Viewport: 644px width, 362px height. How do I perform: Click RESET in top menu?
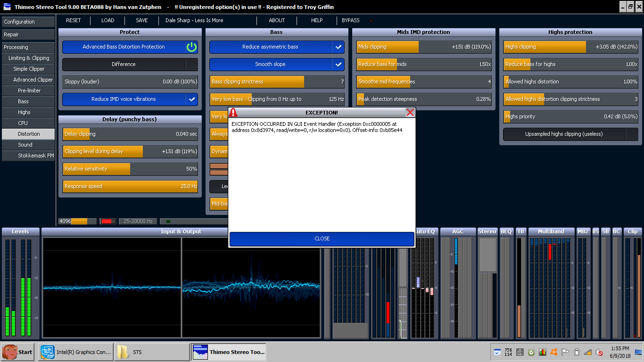click(73, 20)
